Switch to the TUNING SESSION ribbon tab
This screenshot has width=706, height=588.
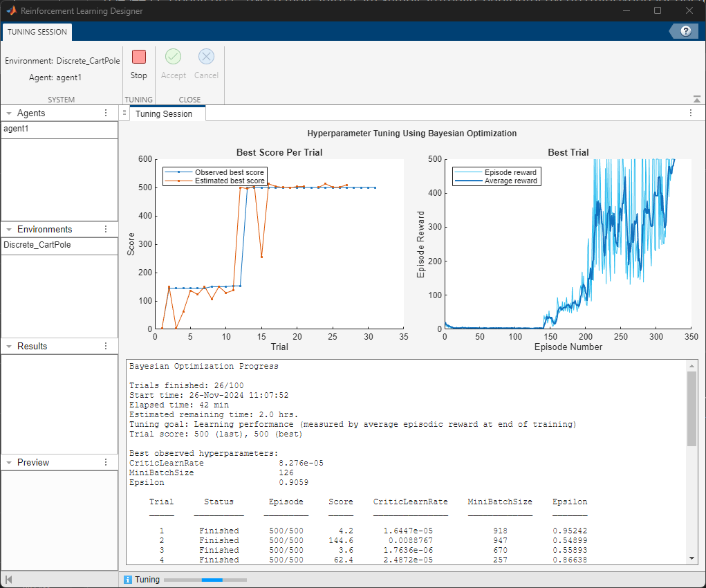point(36,32)
